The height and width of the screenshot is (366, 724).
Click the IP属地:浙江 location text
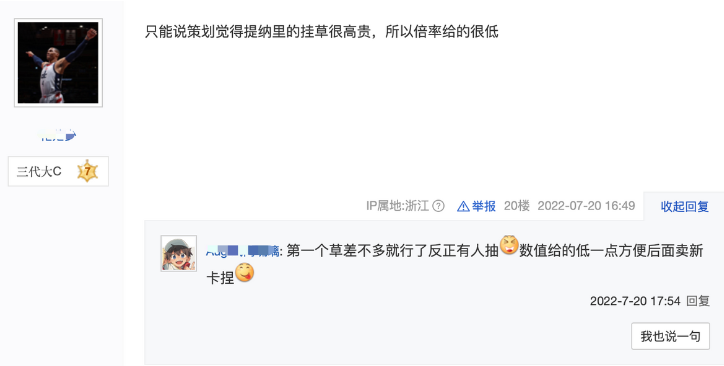(x=398, y=206)
